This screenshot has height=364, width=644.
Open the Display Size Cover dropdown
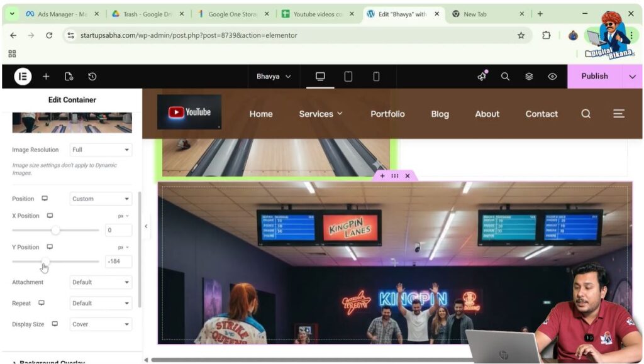pyautogui.click(x=101, y=324)
